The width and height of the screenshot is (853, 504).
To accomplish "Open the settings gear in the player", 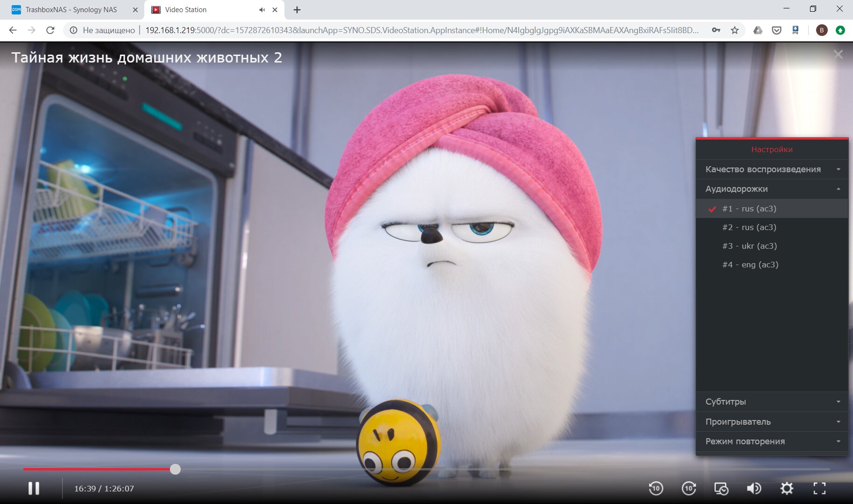I will pyautogui.click(x=787, y=488).
